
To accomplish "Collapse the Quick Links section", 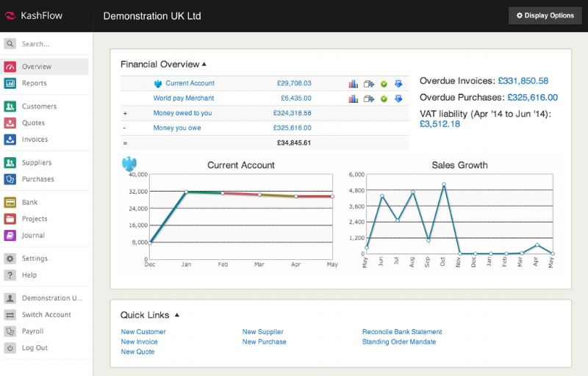I will click(177, 315).
